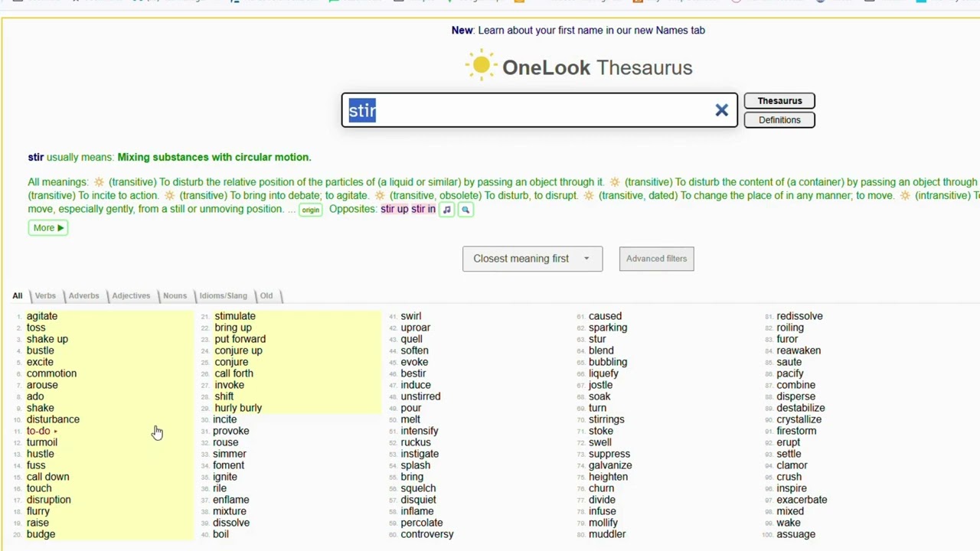Click the opposite word 'stir in'
The image size is (980, 551).
[423, 209]
